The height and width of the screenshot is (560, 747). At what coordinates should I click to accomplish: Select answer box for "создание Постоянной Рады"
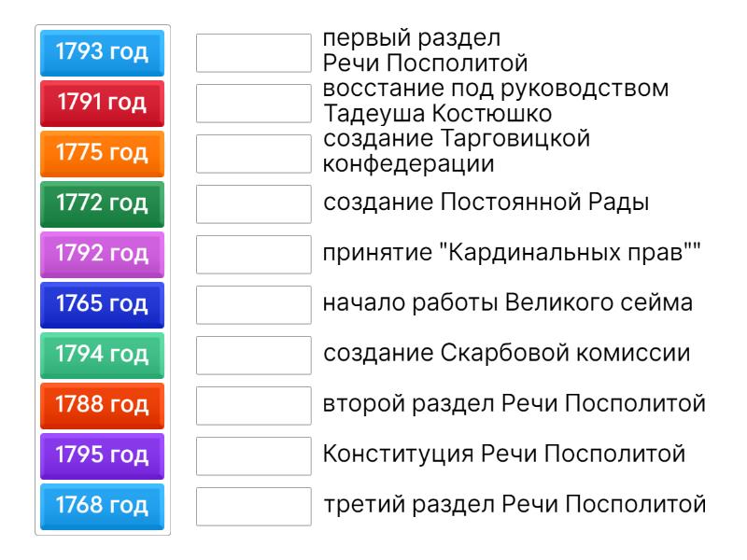pos(253,203)
